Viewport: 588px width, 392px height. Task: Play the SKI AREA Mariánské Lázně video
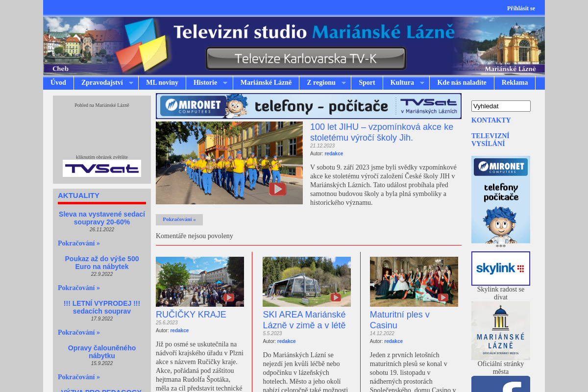pyautogui.click(x=336, y=297)
